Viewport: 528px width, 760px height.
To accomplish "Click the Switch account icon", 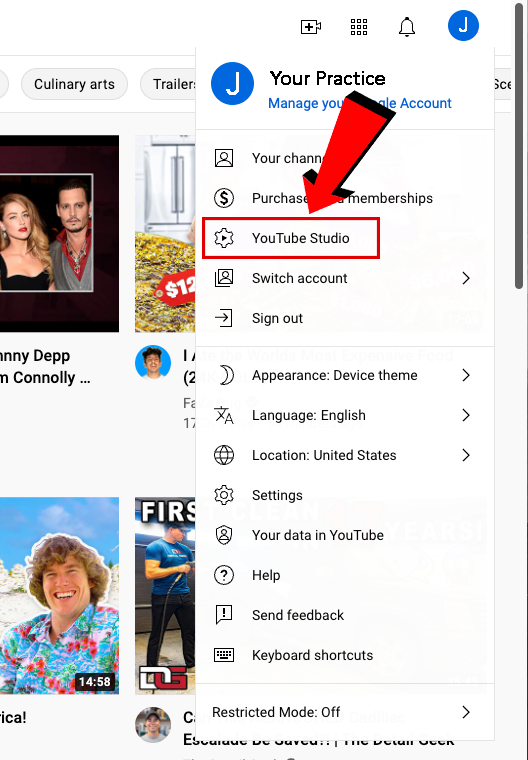I will pyautogui.click(x=224, y=278).
